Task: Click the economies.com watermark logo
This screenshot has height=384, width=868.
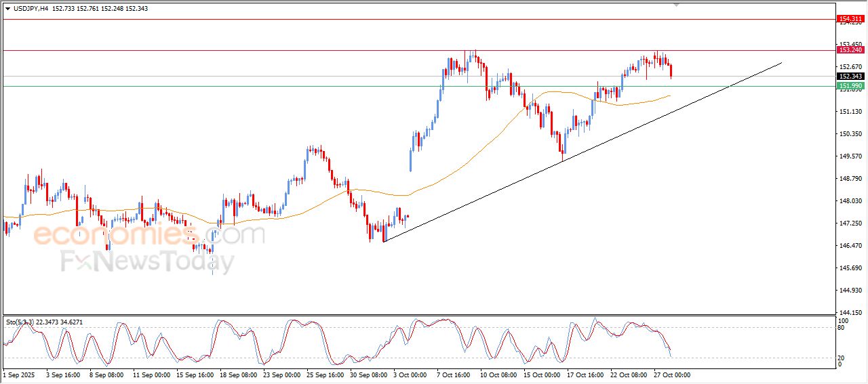Action: click(148, 235)
